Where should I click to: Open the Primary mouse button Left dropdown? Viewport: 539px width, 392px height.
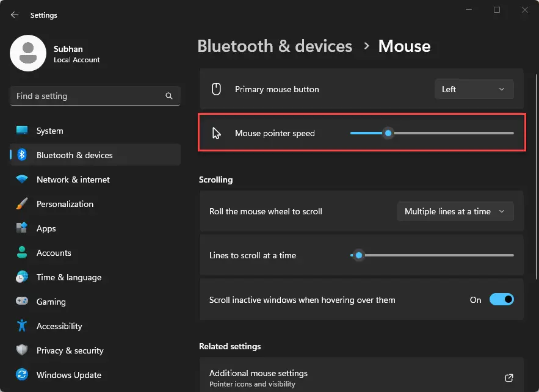click(474, 89)
